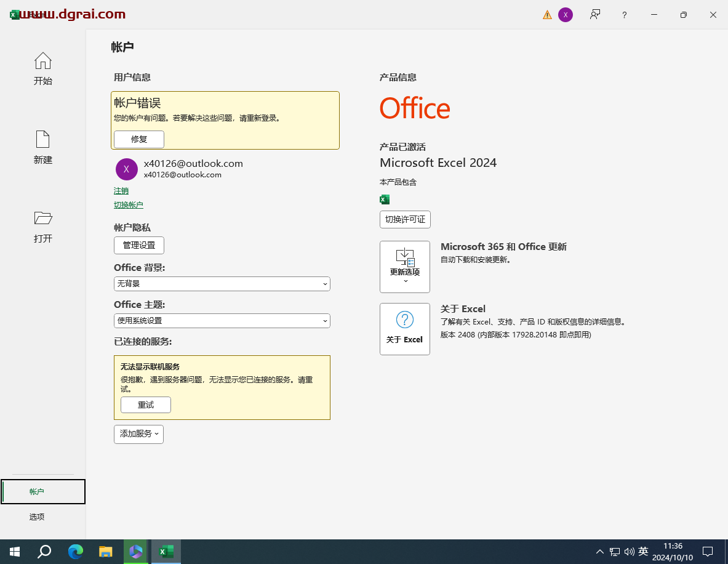Open Help via the question mark icon
The height and width of the screenshot is (564, 728).
(624, 14)
